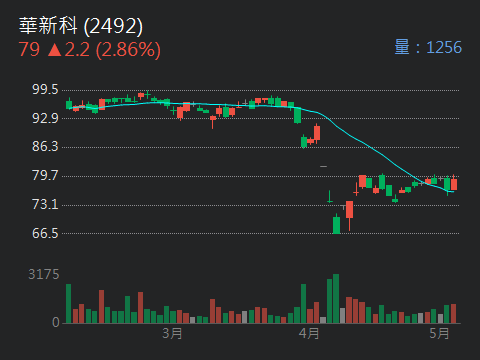Click the lowest green candlestick near 66.5

[x=337, y=225]
